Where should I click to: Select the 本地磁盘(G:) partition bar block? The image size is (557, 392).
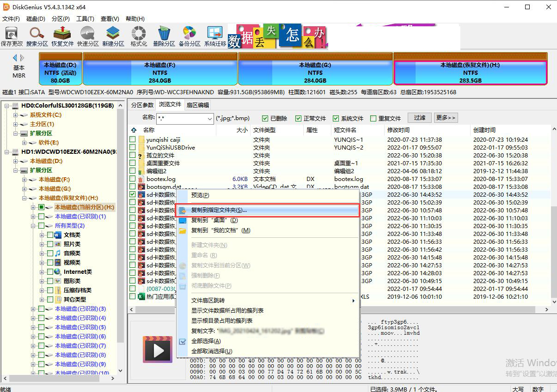click(315, 69)
